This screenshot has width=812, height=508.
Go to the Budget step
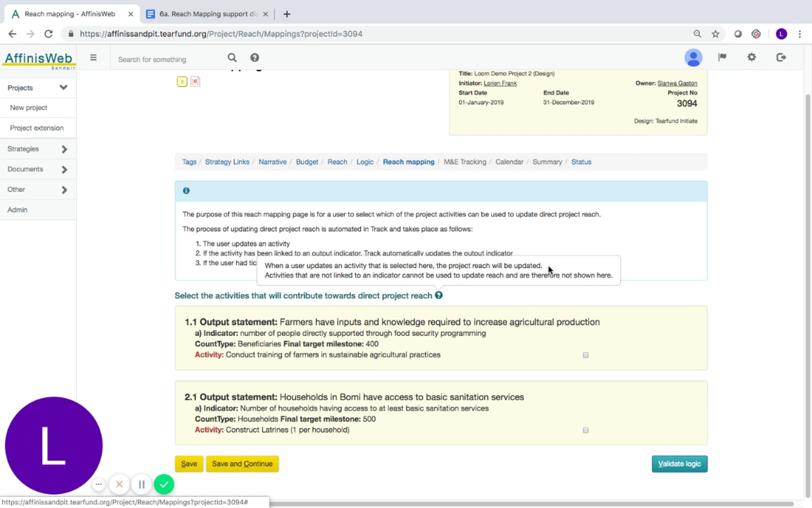[307, 162]
